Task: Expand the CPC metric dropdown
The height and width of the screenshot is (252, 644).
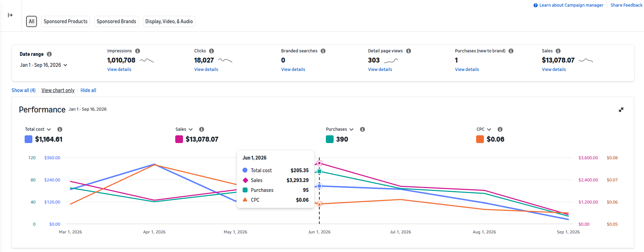Action: point(484,129)
